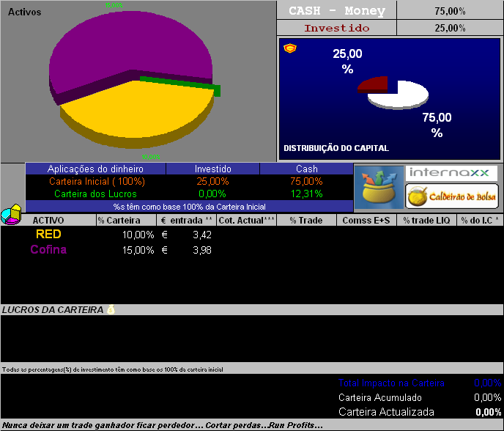The image size is (504, 431).
Task: Click Carteira Inicial's orange 75,00% cash value
Action: [306, 181]
